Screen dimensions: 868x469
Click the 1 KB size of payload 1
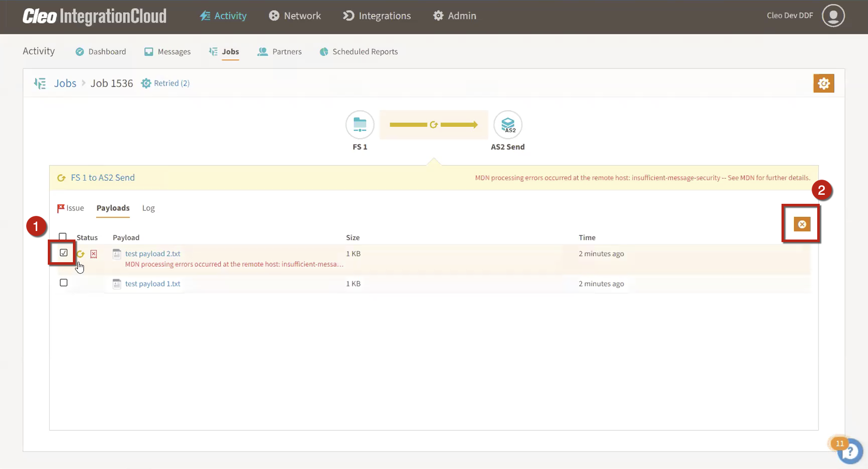coord(353,284)
